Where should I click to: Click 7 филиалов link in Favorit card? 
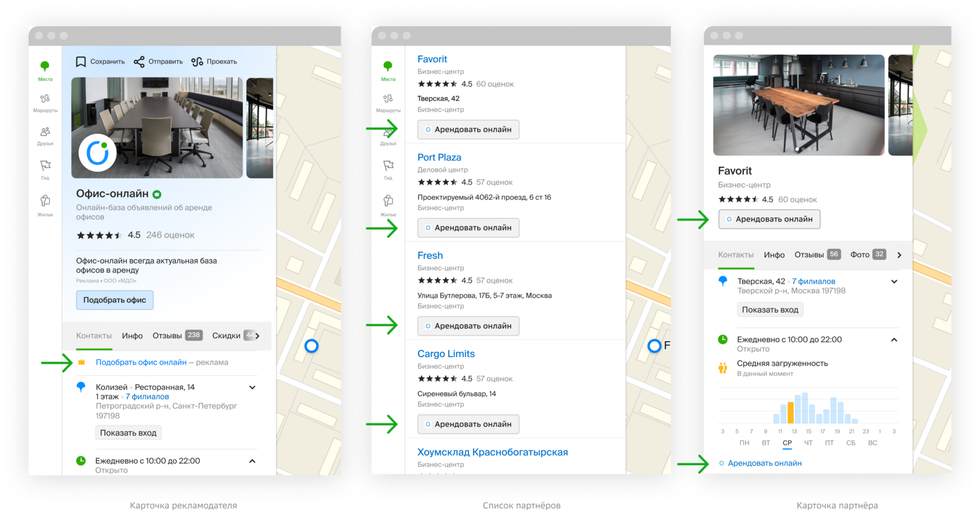click(x=813, y=281)
